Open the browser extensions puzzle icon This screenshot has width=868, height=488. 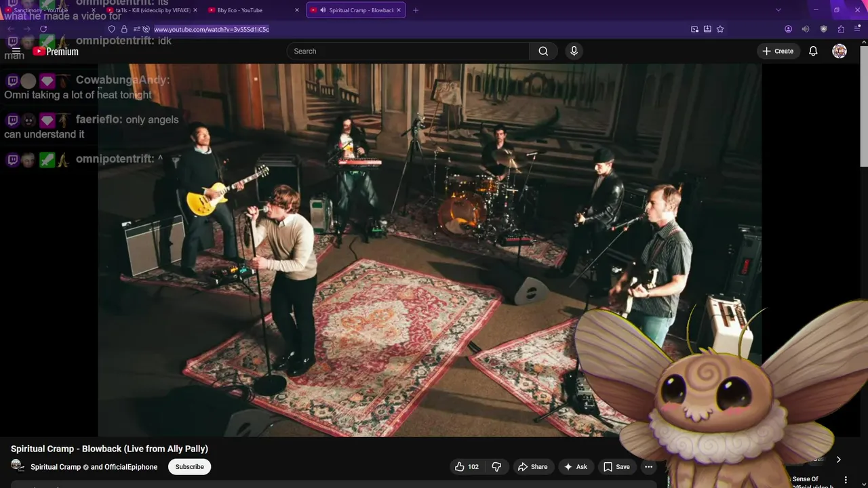point(841,29)
